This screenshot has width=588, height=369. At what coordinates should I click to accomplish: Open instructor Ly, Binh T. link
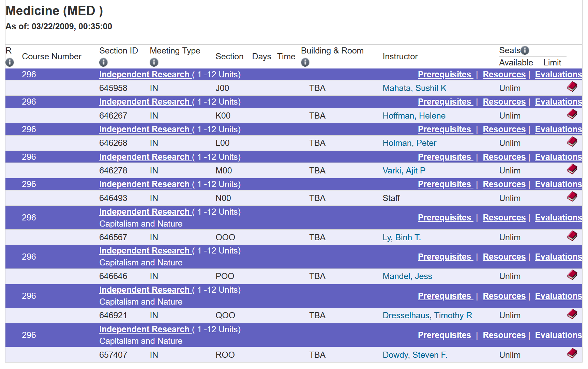pyautogui.click(x=402, y=237)
